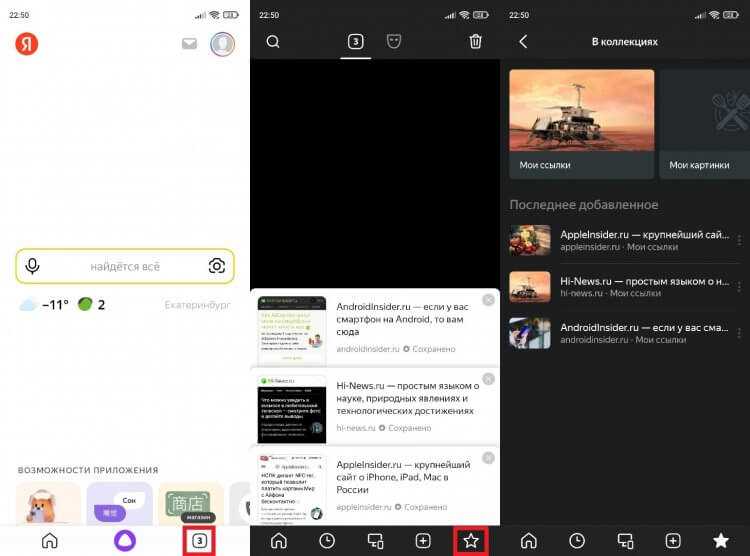Go back from the "В коллекциях" screen
Image resolution: width=750 pixels, height=556 pixels.
pyautogui.click(x=523, y=42)
